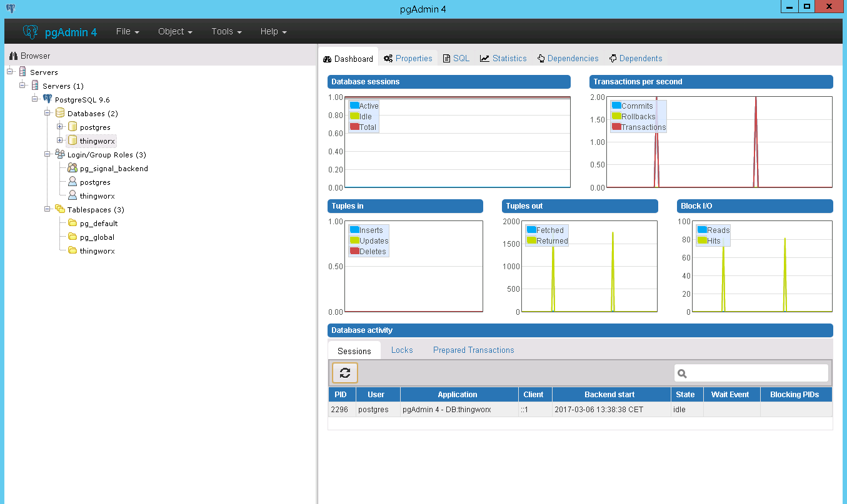Open the SQL tab
The image size is (847, 504).
[456, 58]
